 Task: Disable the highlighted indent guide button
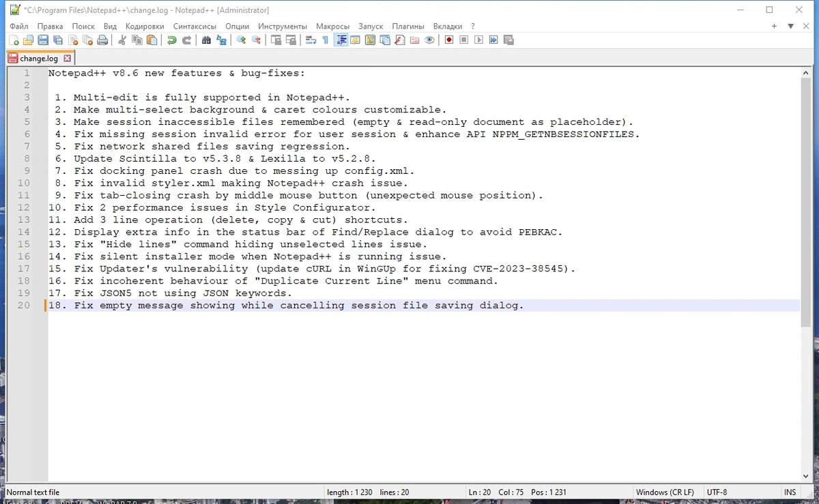(x=341, y=40)
